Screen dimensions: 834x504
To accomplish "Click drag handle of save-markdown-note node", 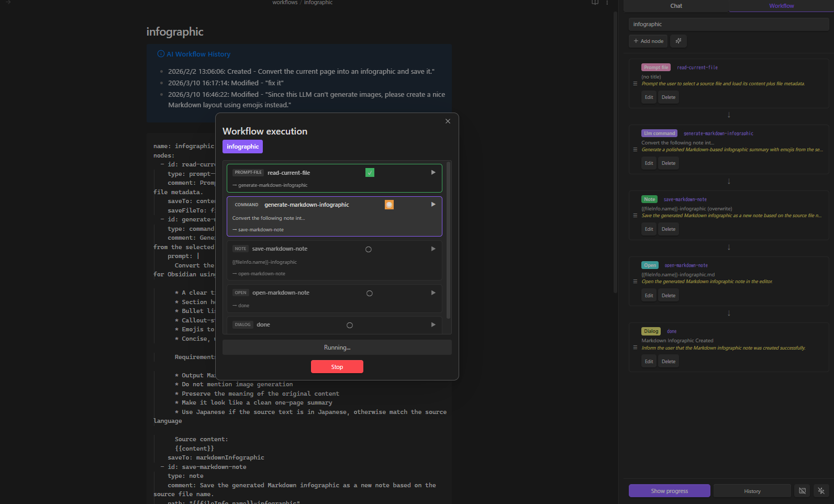I will [x=635, y=216].
